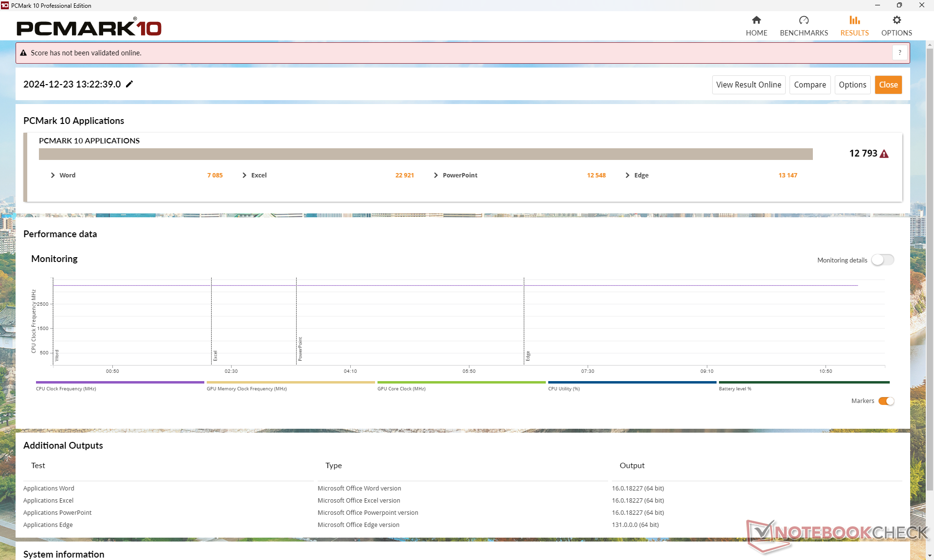Click the PCMark 10 logo

[x=89, y=28]
